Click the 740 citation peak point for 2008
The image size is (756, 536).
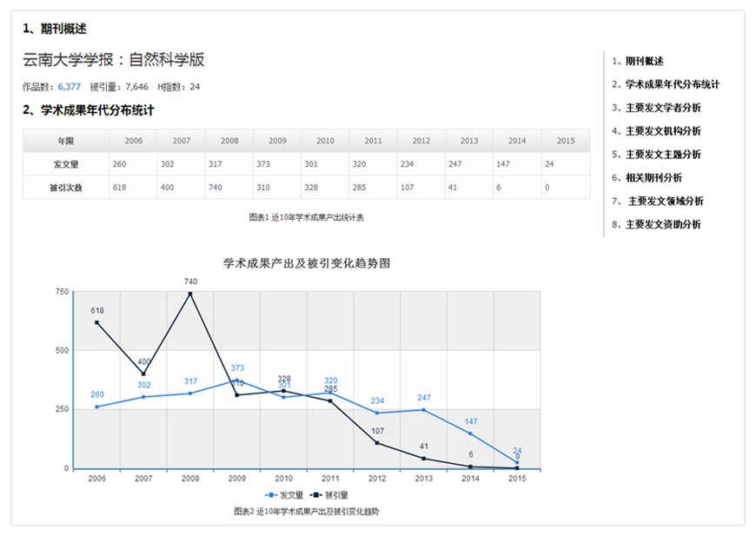190,294
